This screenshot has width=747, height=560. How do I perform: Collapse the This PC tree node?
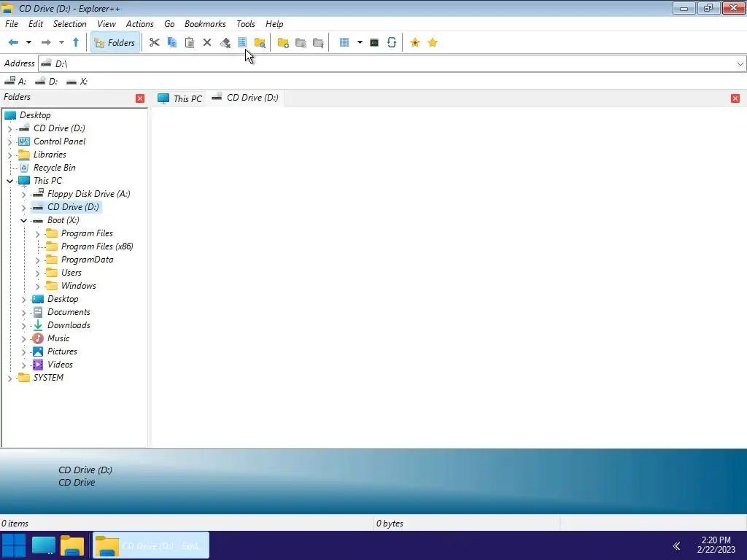pos(10,181)
